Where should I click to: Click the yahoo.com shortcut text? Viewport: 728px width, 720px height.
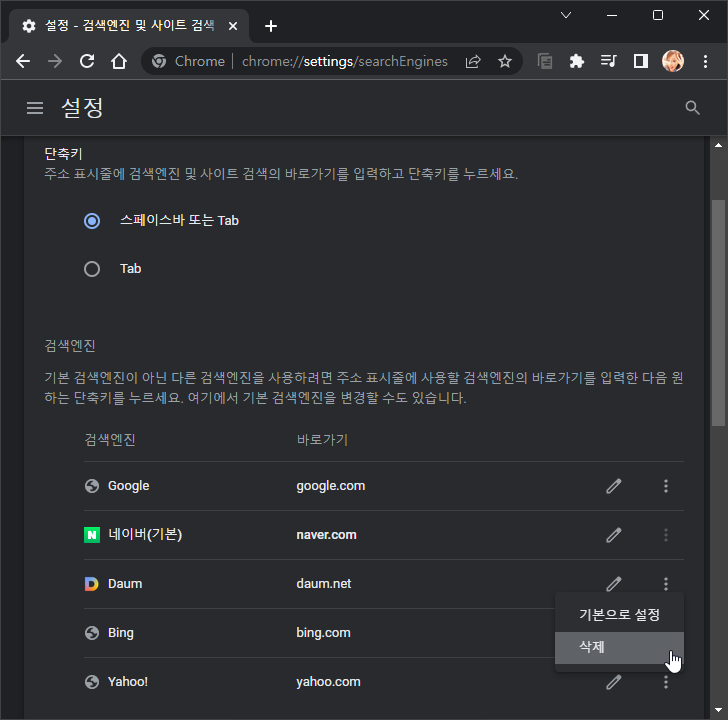click(328, 682)
